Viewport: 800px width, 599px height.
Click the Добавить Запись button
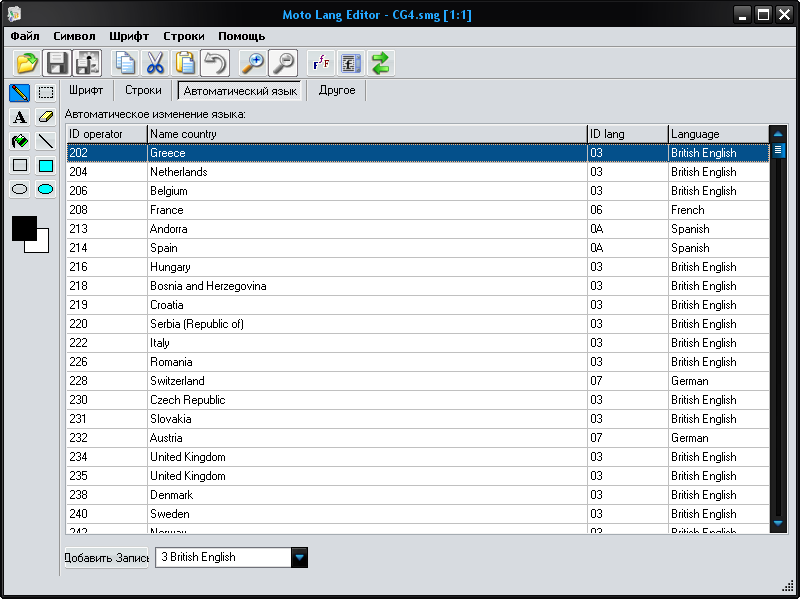pyautogui.click(x=106, y=558)
